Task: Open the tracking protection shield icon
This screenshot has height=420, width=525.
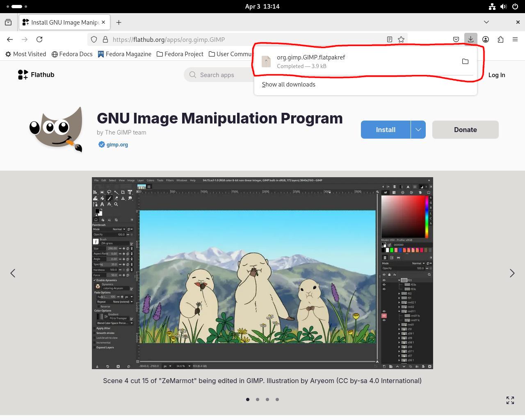Action: point(94,39)
